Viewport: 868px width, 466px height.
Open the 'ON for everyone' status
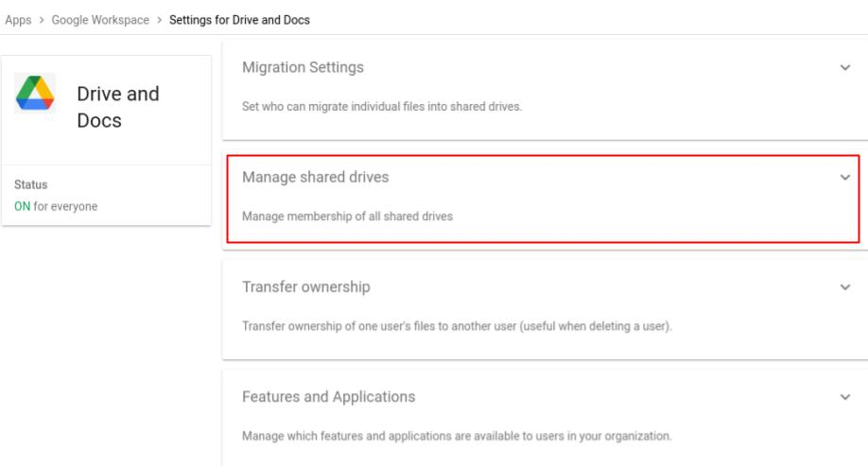coord(56,206)
